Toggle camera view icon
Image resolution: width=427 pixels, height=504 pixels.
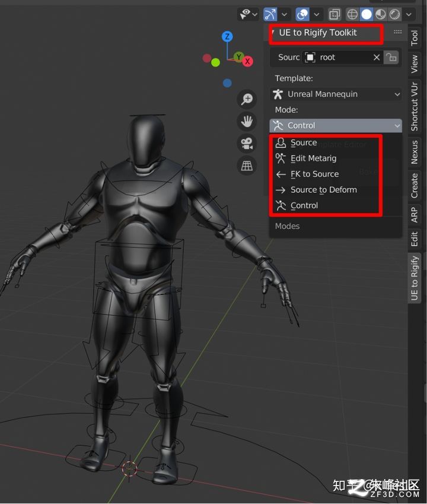point(247,143)
